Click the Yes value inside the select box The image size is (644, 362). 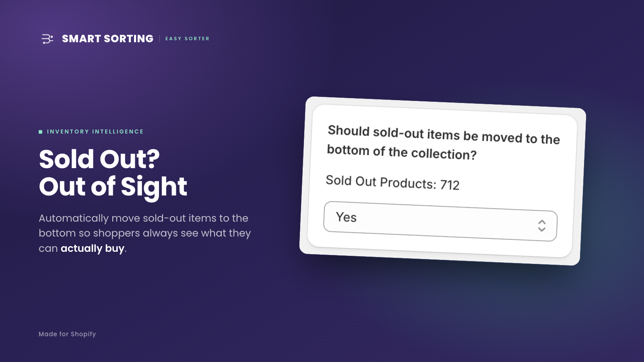coord(346,217)
